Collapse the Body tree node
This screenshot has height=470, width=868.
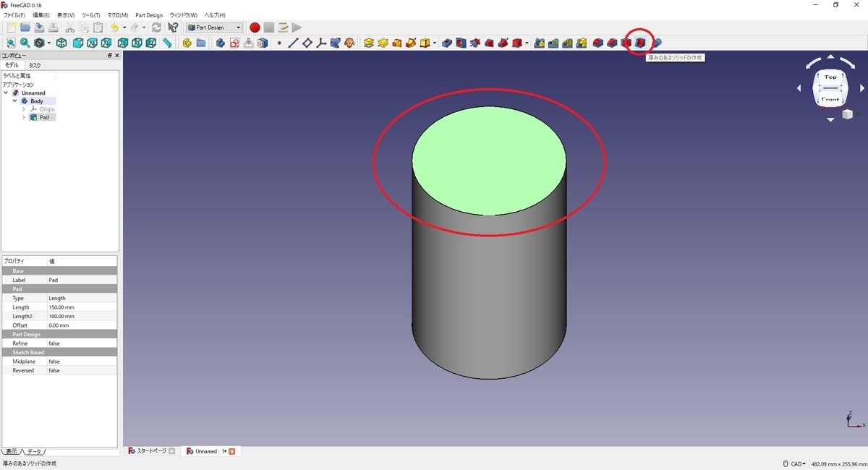coord(15,101)
